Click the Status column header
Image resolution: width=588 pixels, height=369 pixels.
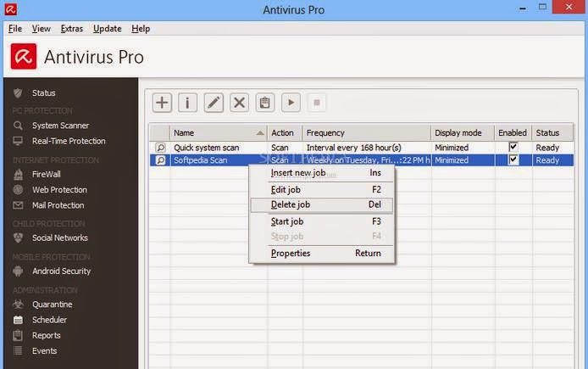[552, 133]
